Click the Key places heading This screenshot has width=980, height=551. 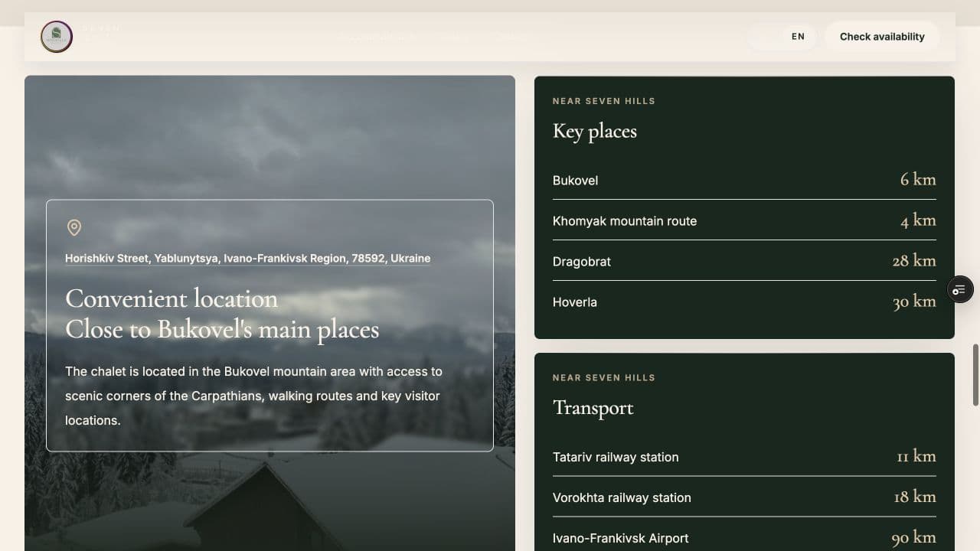click(x=595, y=132)
